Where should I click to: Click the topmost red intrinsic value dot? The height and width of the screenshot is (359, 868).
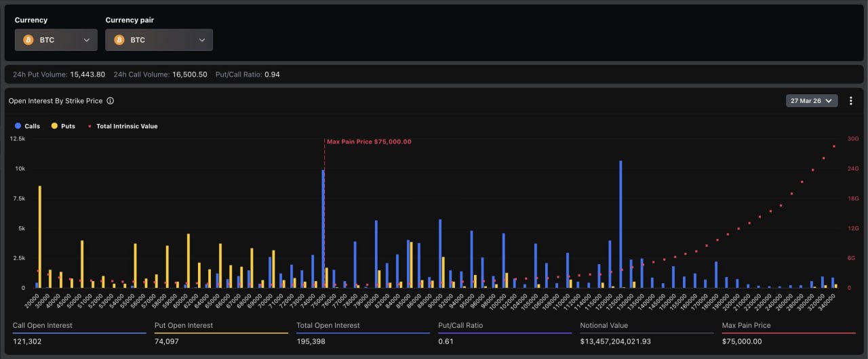coord(834,146)
